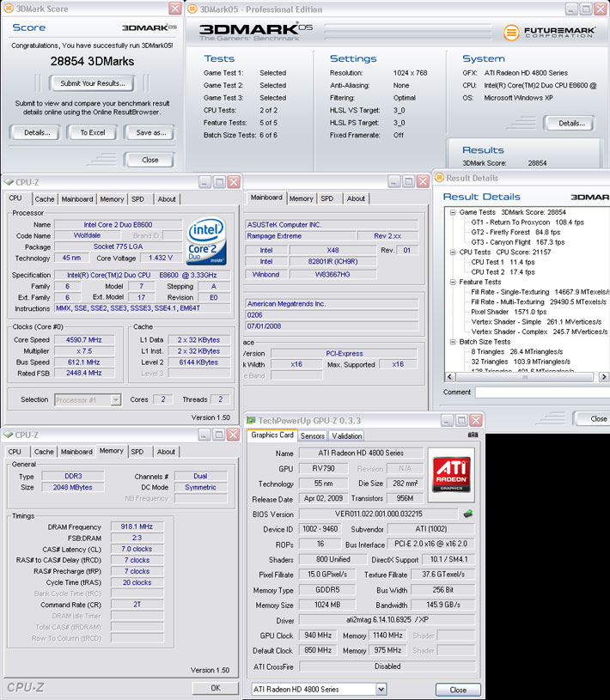Minimize the lower CPU-Z Memory window
Image resolution: width=610 pixels, height=700 pixels.
point(204,435)
